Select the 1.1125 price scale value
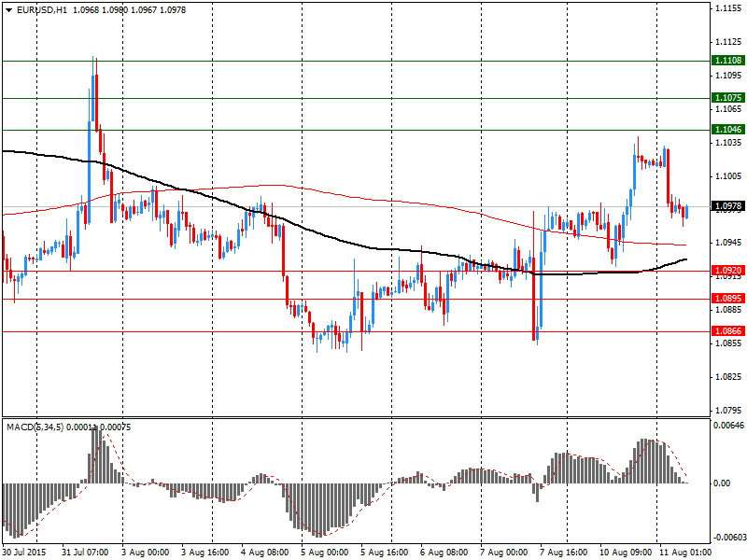This screenshot has width=747, height=560. point(729,42)
